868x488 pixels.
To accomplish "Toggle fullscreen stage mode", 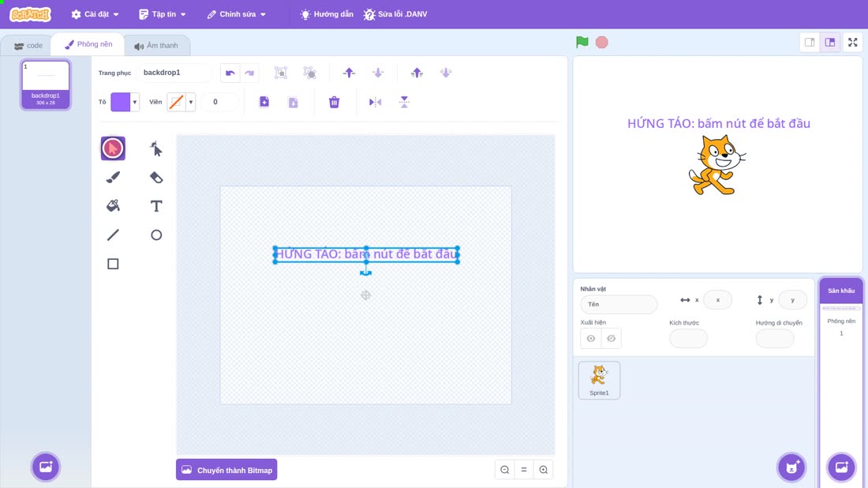I will pos(852,42).
